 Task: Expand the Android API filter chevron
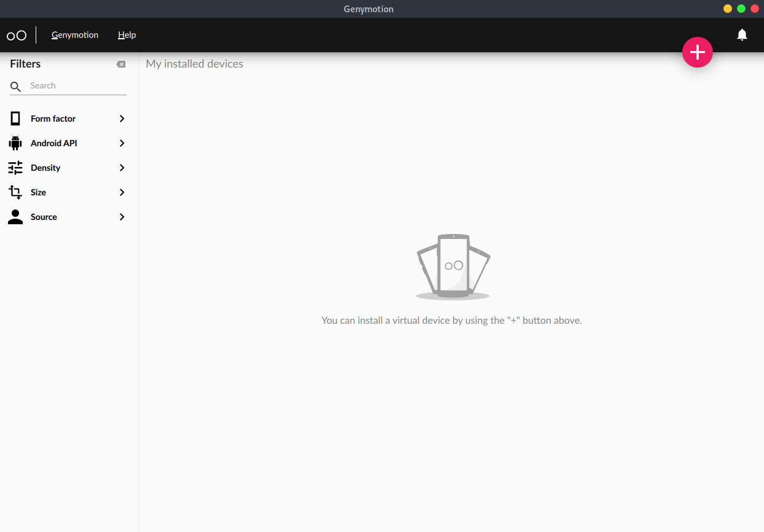coord(122,143)
